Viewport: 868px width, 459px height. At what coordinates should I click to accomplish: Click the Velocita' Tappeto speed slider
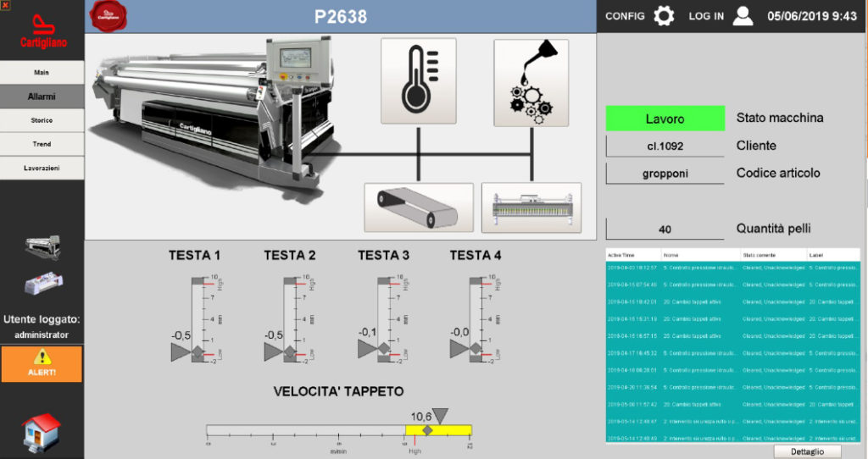pyautogui.click(x=339, y=430)
